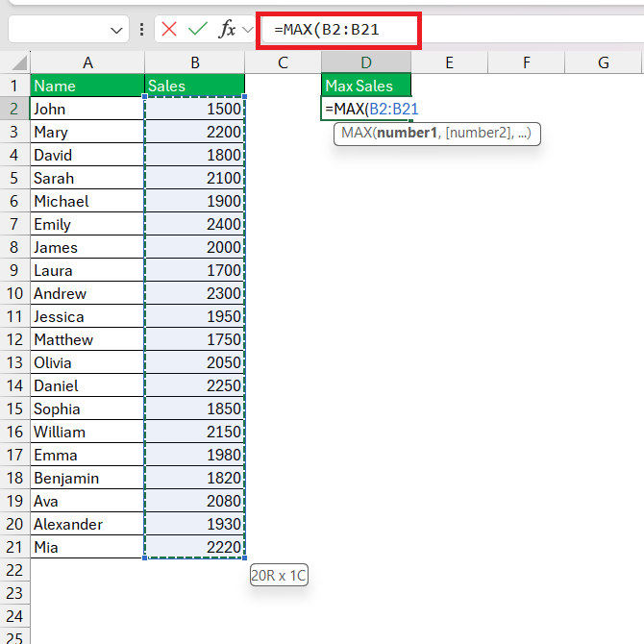Click the John name cell
Screen dimensions: 644x644
pyautogui.click(x=87, y=109)
